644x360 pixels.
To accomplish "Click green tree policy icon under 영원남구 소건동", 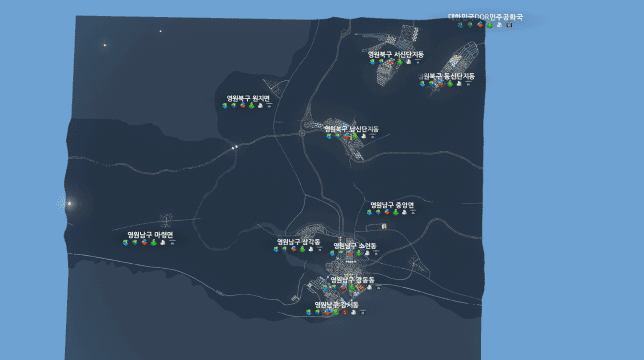I will [359, 253].
